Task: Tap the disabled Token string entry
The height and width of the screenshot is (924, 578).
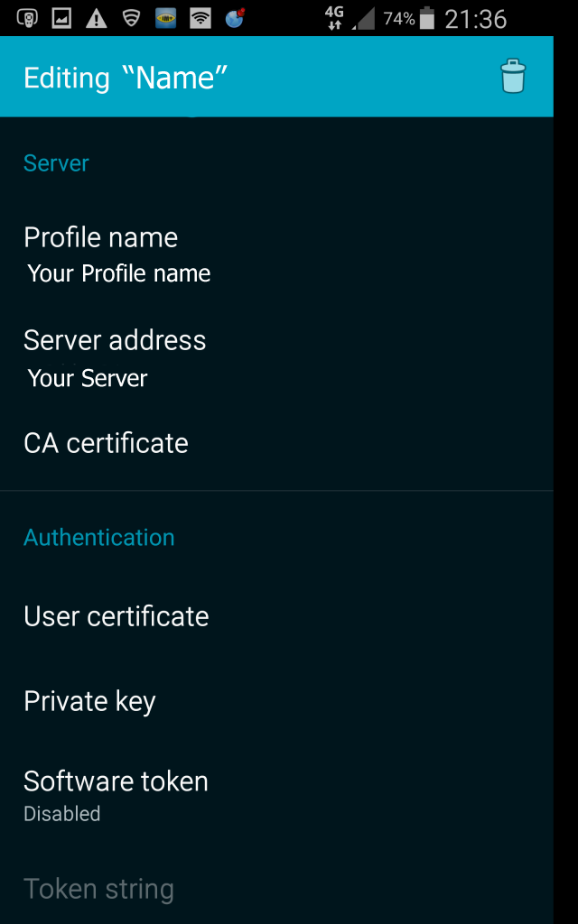Action: click(x=98, y=889)
